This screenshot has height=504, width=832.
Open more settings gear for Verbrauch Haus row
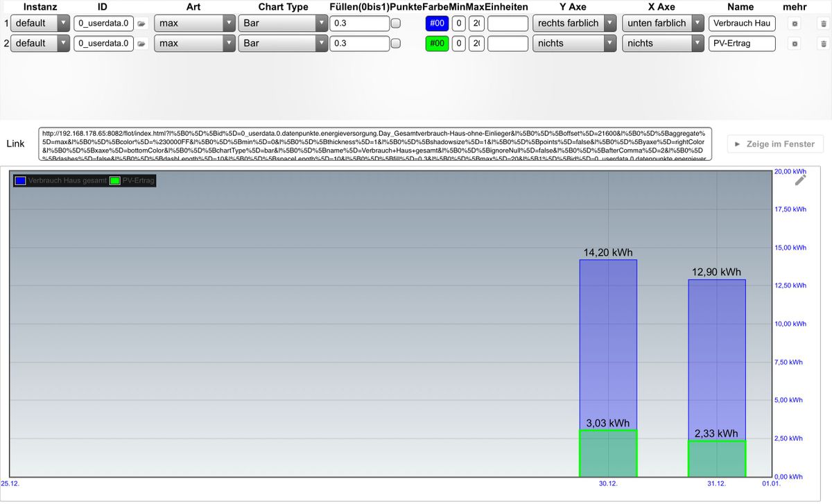[795, 23]
